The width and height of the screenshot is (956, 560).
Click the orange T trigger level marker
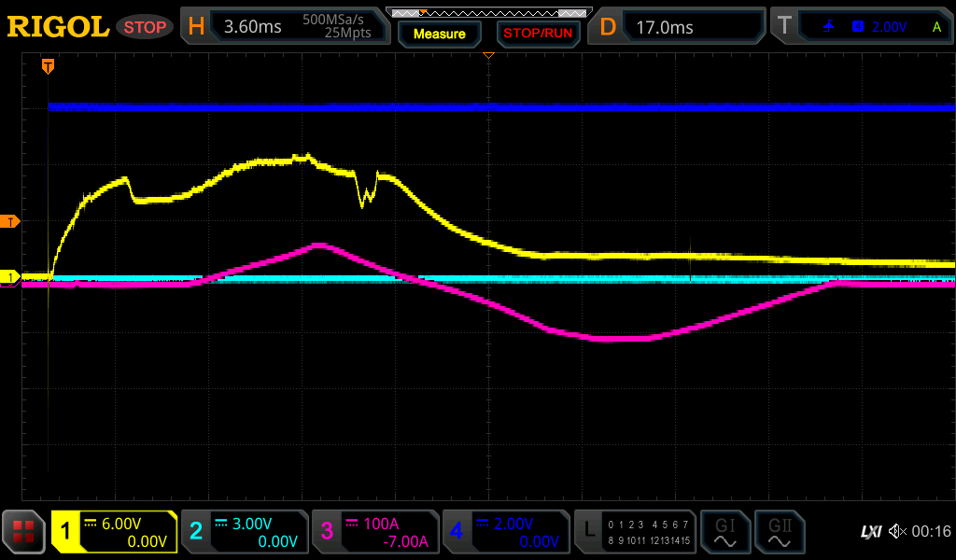pos(10,221)
